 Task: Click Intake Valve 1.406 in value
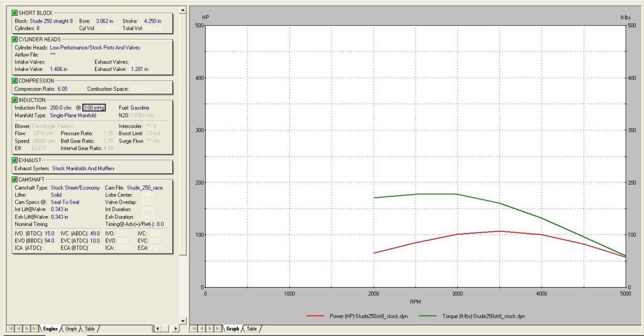coord(58,69)
